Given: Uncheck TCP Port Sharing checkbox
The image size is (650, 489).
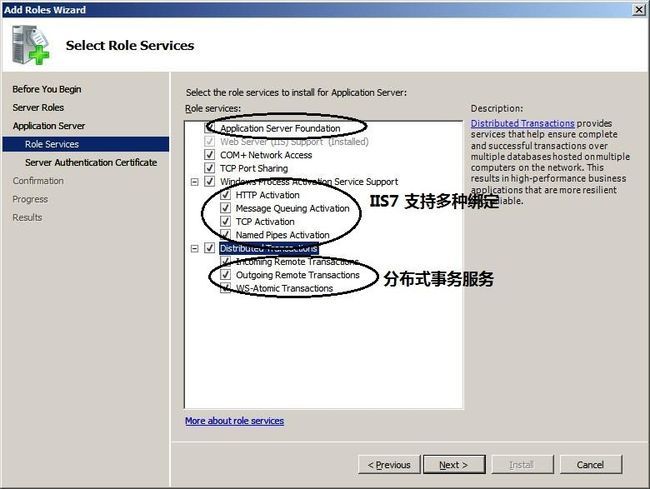Looking at the screenshot, I should [x=210, y=168].
